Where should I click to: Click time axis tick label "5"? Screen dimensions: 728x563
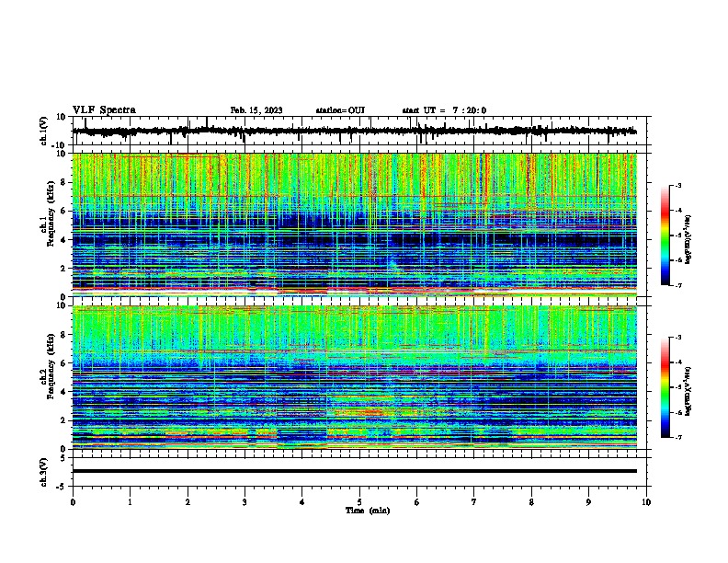click(359, 502)
